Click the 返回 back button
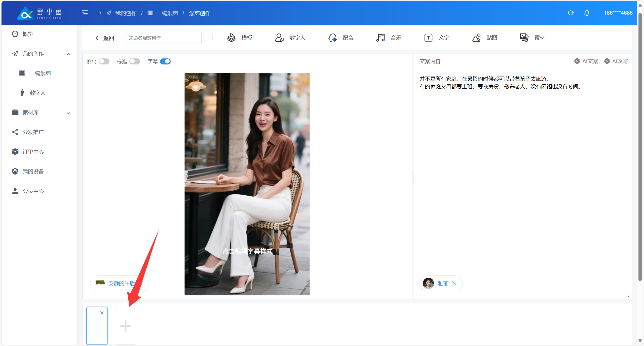The width and height of the screenshot is (644, 346). click(x=105, y=38)
